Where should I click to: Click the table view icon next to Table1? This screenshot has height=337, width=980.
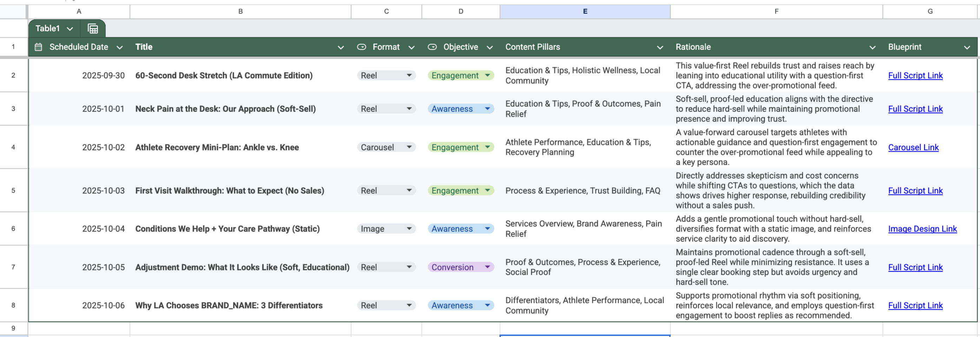point(92,28)
